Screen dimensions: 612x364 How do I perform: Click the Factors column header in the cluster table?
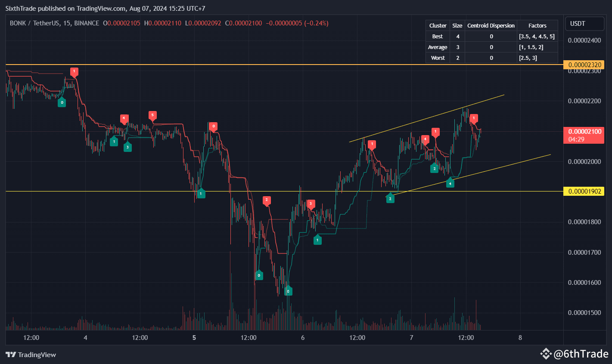pyautogui.click(x=537, y=25)
